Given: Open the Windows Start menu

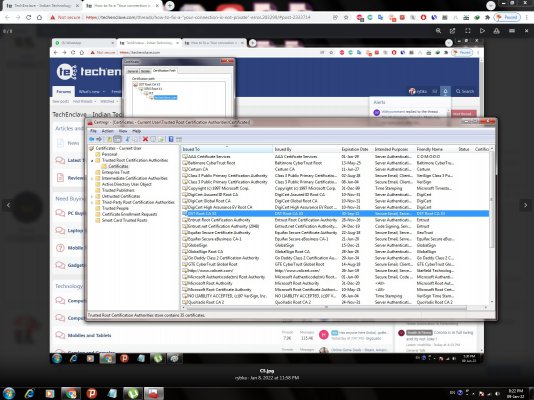Looking at the screenshot, I should tap(9, 393).
